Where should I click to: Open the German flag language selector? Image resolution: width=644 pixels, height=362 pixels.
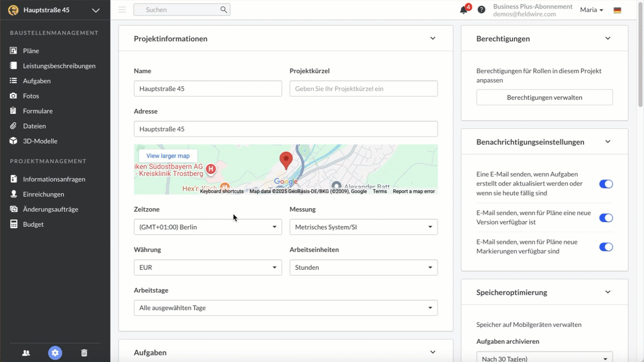pos(617,10)
